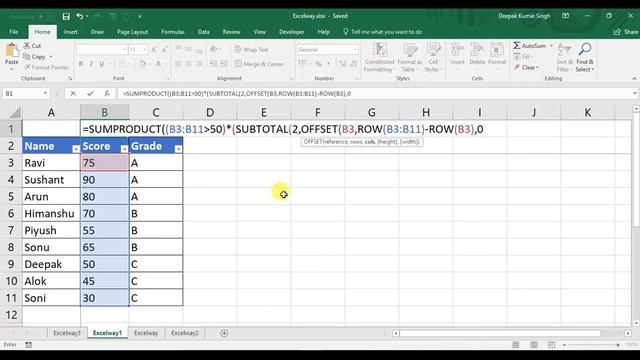Click the Select All corner triangle
The height and width of the screenshot is (360, 640).
(x=15, y=112)
